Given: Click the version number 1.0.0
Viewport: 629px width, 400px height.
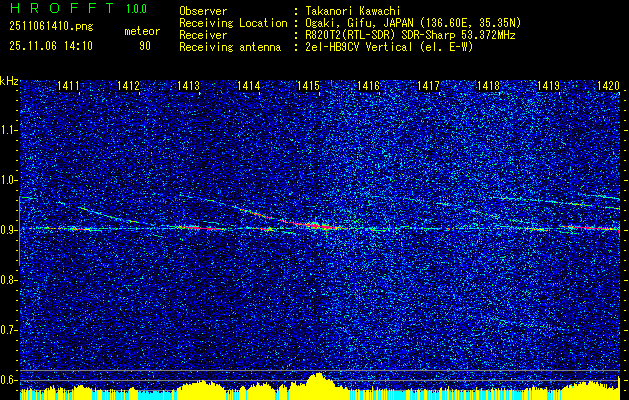Looking at the screenshot, I should point(136,9).
